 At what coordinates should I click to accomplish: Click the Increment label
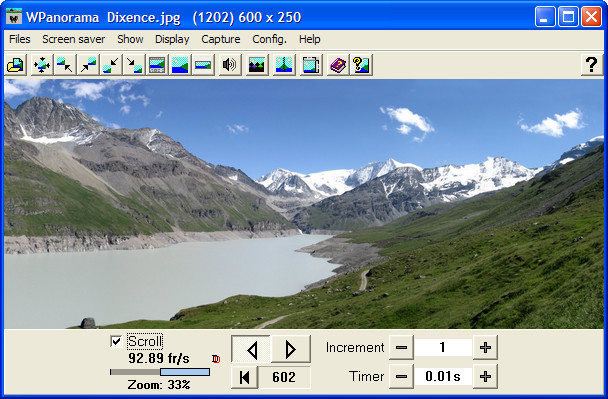click(355, 347)
